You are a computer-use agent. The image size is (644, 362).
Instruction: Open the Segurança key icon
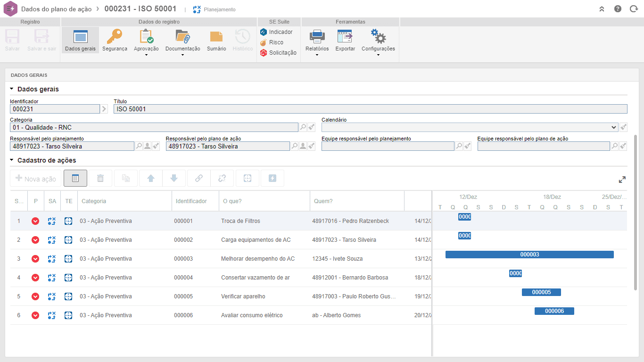tap(115, 37)
